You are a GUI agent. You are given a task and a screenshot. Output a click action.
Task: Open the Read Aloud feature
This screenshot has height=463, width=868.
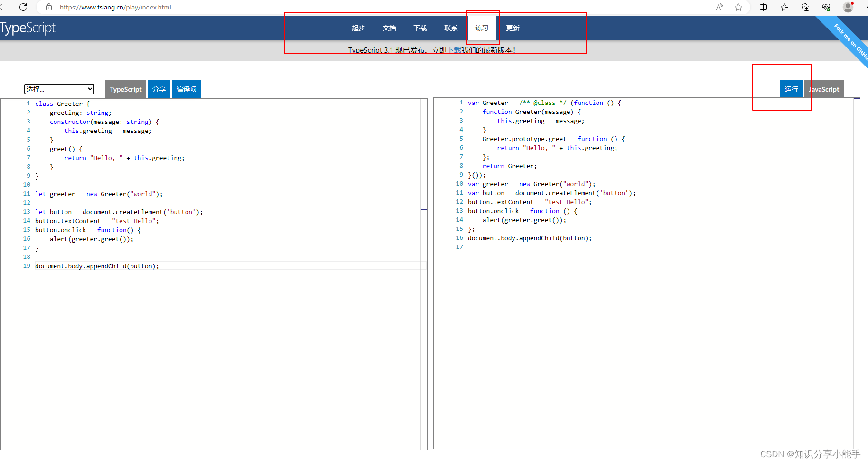tap(719, 7)
